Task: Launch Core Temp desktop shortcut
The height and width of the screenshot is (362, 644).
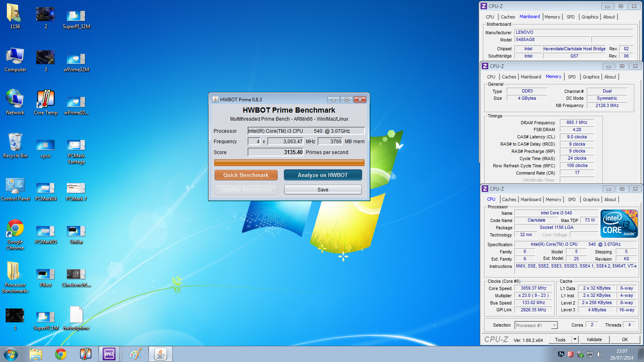Action: tap(45, 103)
